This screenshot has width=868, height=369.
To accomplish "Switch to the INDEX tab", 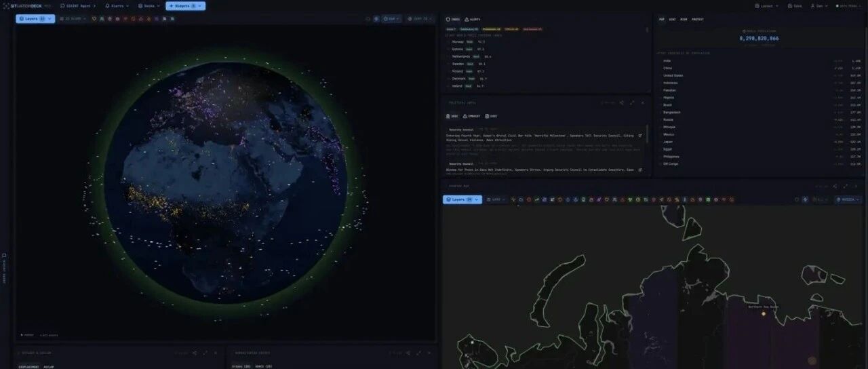I will pyautogui.click(x=453, y=20).
